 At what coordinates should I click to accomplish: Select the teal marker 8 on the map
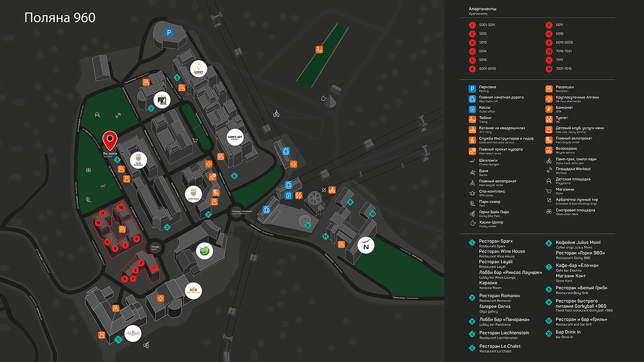click(308, 225)
